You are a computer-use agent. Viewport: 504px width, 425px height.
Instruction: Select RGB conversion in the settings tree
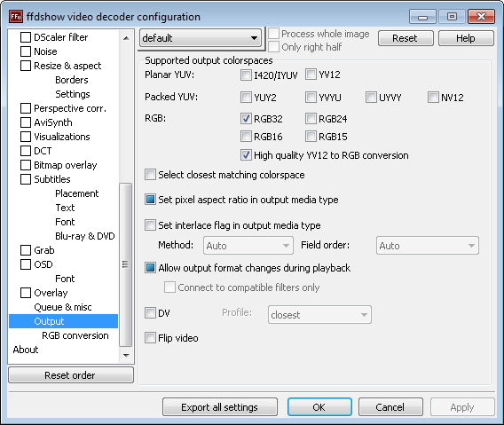[75, 335]
